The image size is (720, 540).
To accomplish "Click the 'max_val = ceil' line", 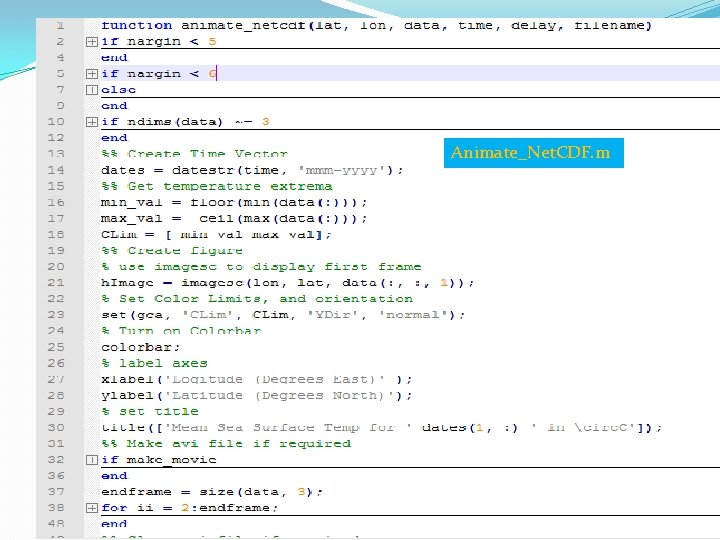I will 234,219.
